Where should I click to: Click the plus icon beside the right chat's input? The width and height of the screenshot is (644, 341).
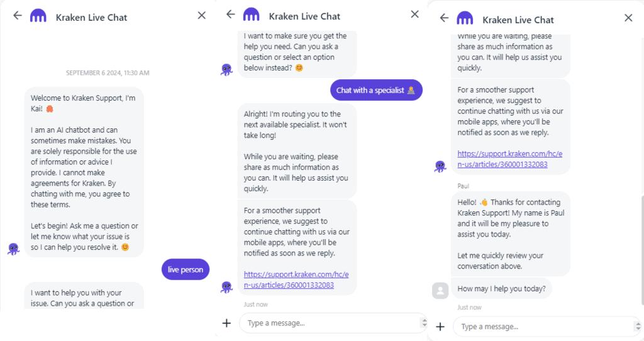point(440,327)
